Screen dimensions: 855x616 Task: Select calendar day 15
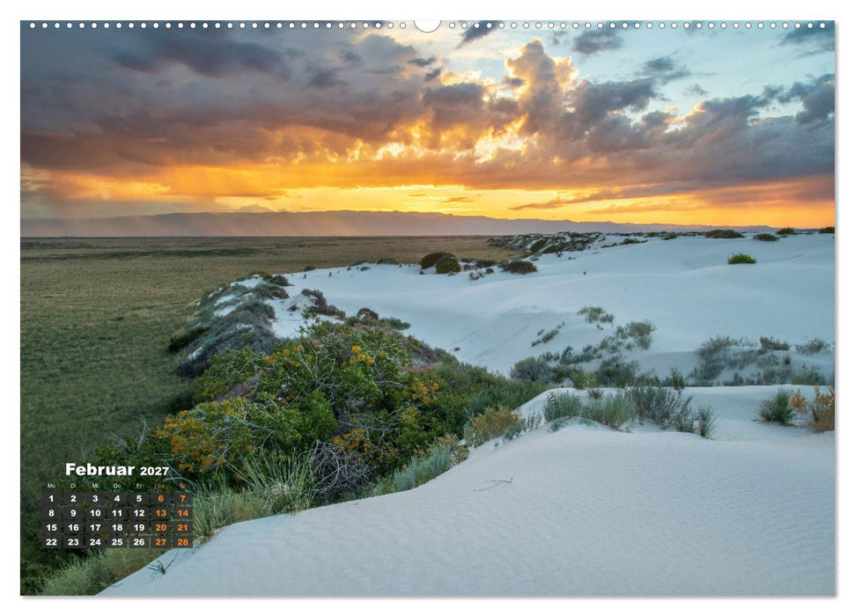pos(51,528)
